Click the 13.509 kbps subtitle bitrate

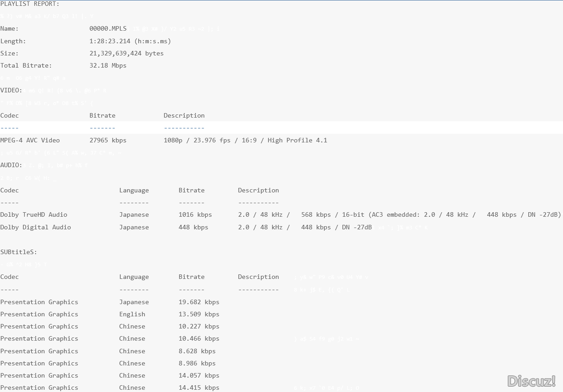[x=199, y=314]
